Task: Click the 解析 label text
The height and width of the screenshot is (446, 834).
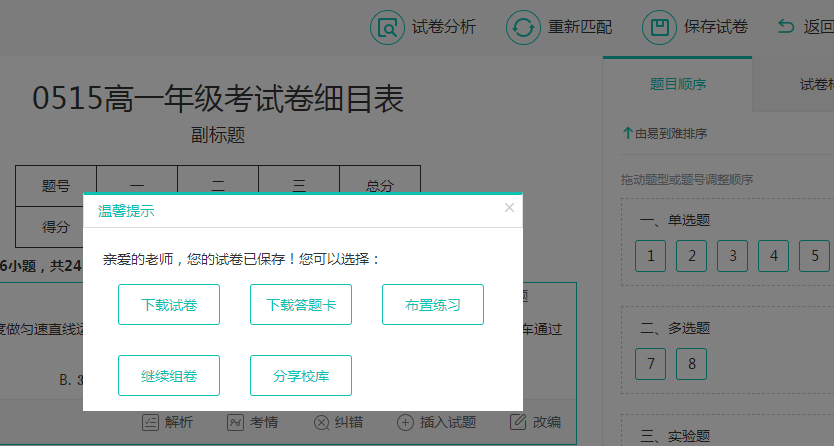Action: coord(179,423)
